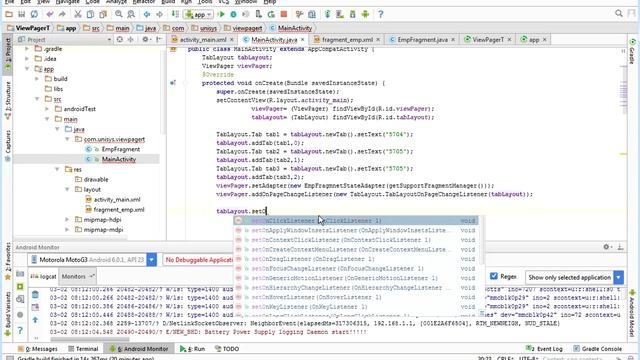
Task: Switch to fragment_emp.xml editor tab
Action: 347,40
